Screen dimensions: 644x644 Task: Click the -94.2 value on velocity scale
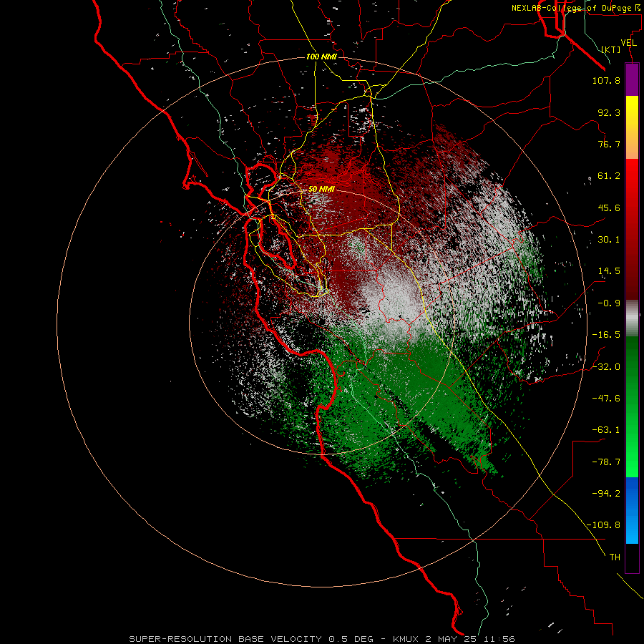pos(606,494)
